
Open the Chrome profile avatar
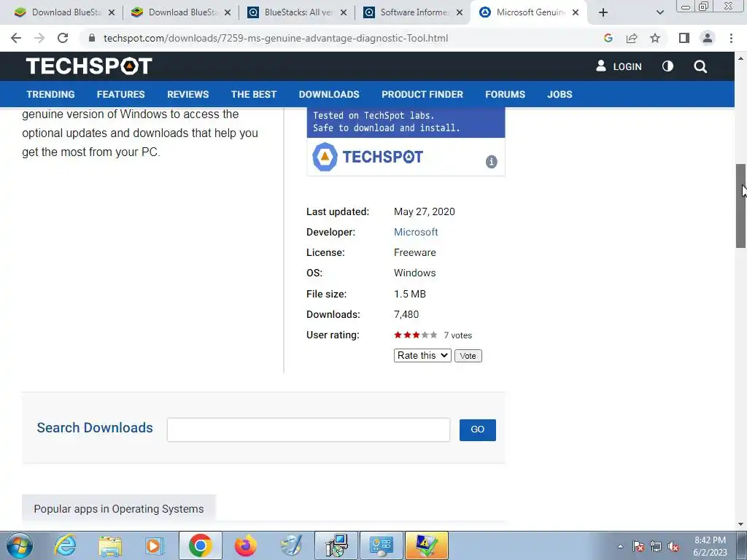coord(708,38)
